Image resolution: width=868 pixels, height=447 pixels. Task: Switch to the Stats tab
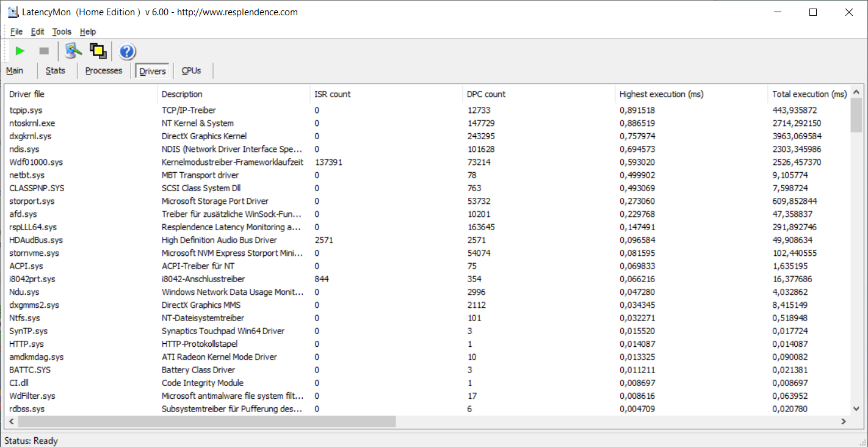point(55,71)
